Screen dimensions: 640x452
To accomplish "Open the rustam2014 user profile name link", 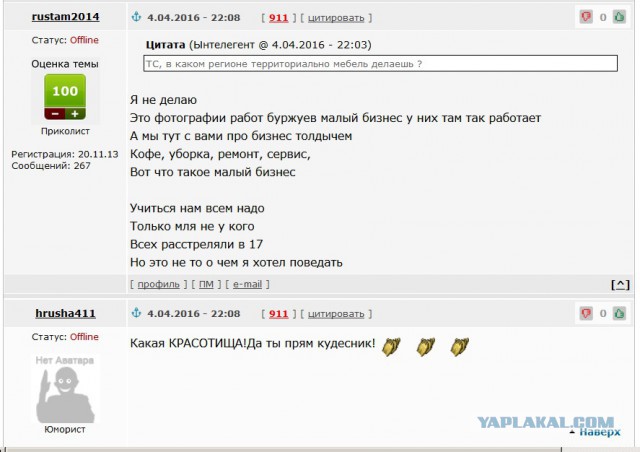I will (x=65, y=17).
